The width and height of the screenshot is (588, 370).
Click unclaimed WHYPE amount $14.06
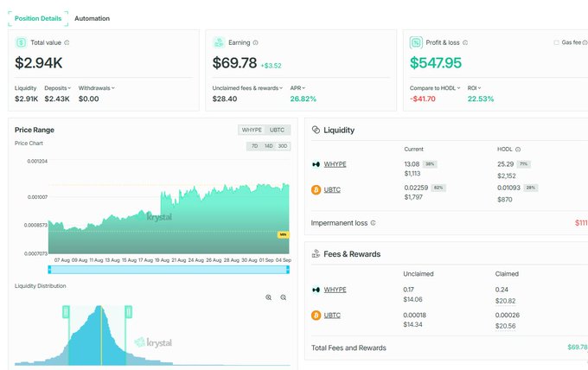click(x=412, y=299)
